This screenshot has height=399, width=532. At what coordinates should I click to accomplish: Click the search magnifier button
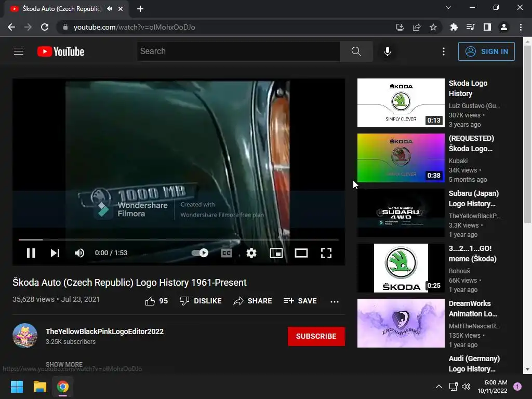point(356,51)
